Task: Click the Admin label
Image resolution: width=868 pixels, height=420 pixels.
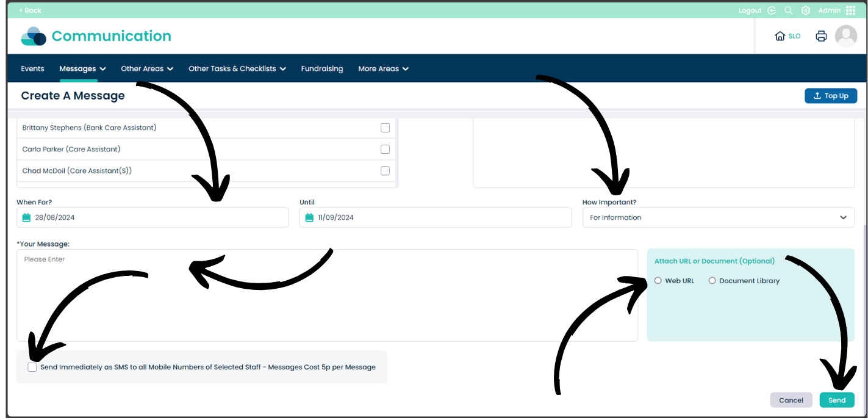Action: (830, 10)
